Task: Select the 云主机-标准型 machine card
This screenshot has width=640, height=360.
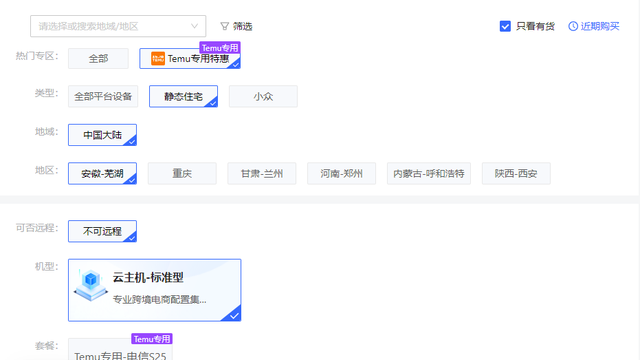Action: [x=155, y=290]
